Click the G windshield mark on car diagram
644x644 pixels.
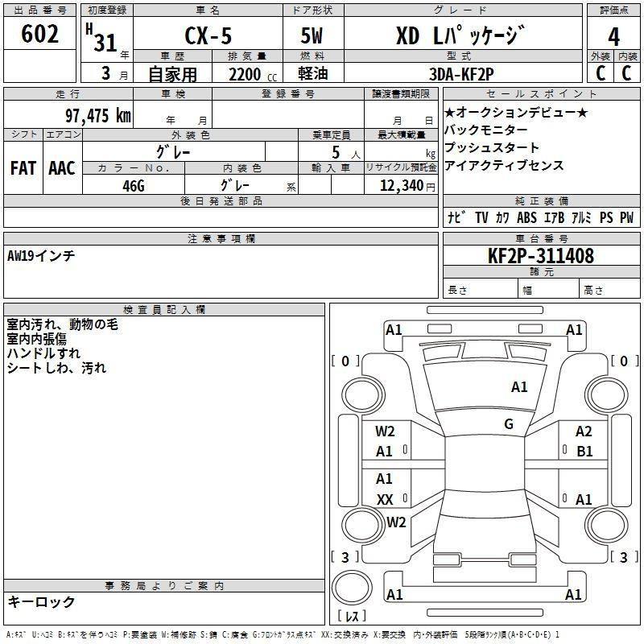(509, 424)
